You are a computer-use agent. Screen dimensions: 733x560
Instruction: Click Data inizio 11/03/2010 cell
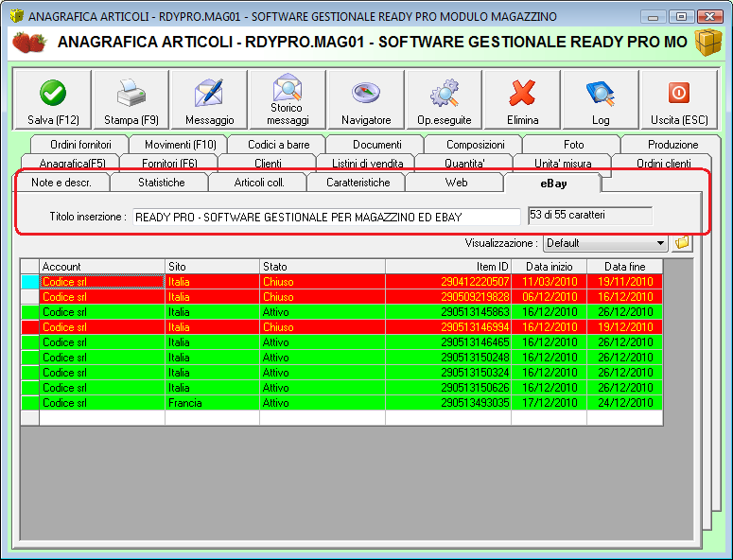[x=549, y=281]
